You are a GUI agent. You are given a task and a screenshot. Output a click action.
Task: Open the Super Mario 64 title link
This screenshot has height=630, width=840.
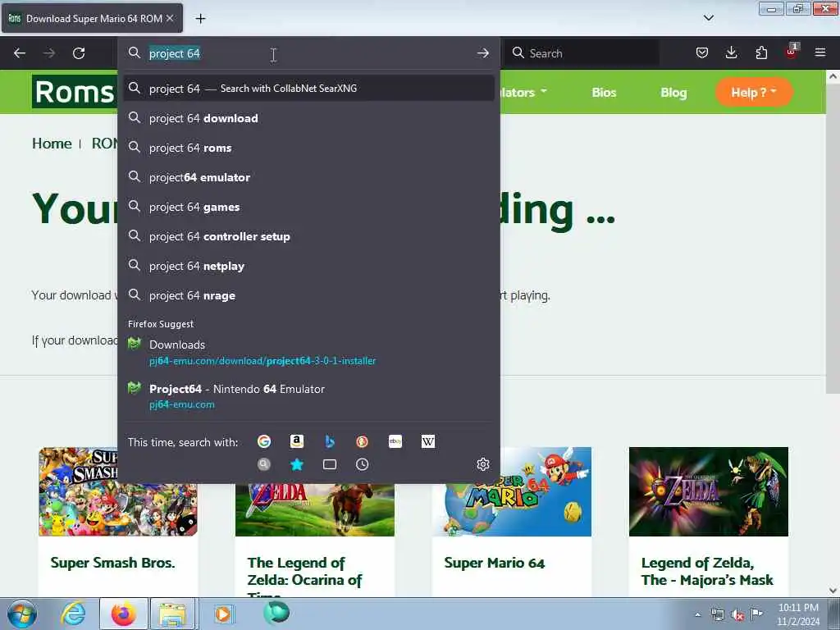(x=494, y=563)
